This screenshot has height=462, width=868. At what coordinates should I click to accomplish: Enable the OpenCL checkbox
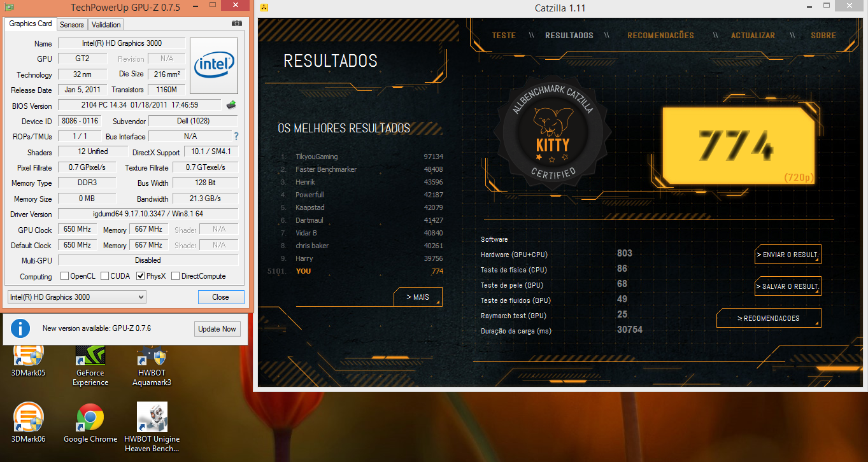[x=64, y=276]
